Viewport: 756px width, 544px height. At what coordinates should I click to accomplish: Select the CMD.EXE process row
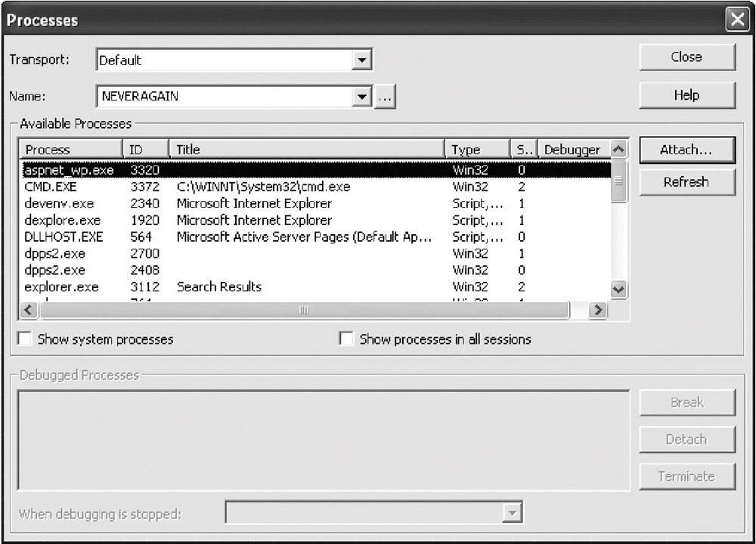click(x=51, y=187)
